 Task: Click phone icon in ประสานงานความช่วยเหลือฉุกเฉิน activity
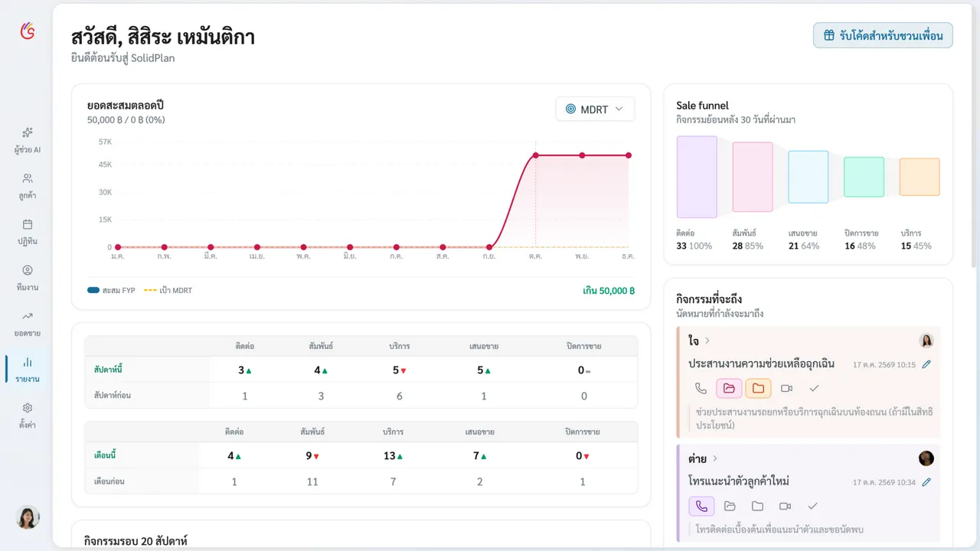pos(701,389)
